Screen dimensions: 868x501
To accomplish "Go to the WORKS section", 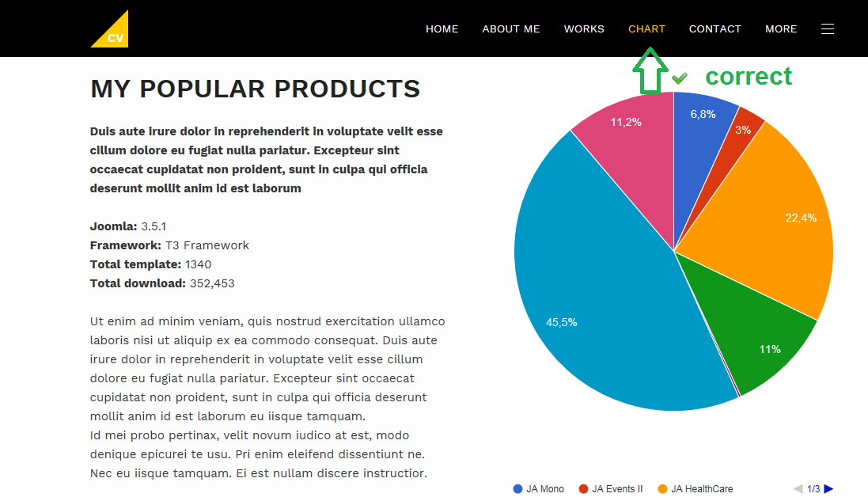I will pyautogui.click(x=584, y=29).
